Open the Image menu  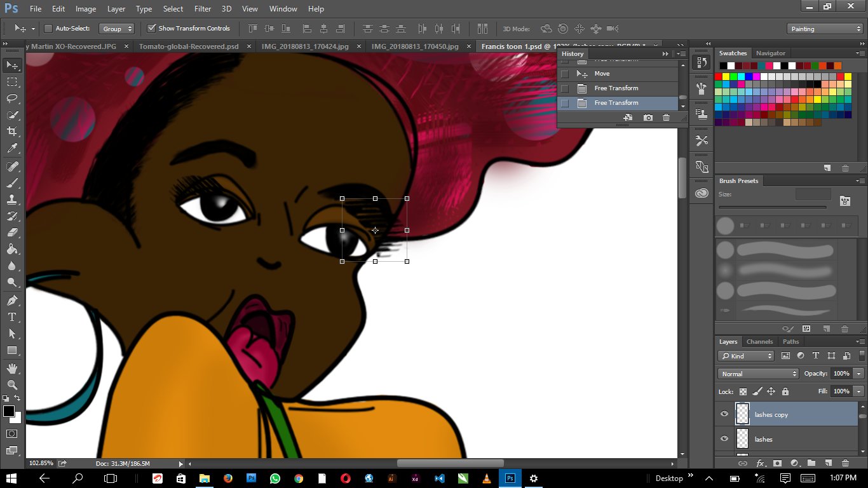click(x=86, y=9)
